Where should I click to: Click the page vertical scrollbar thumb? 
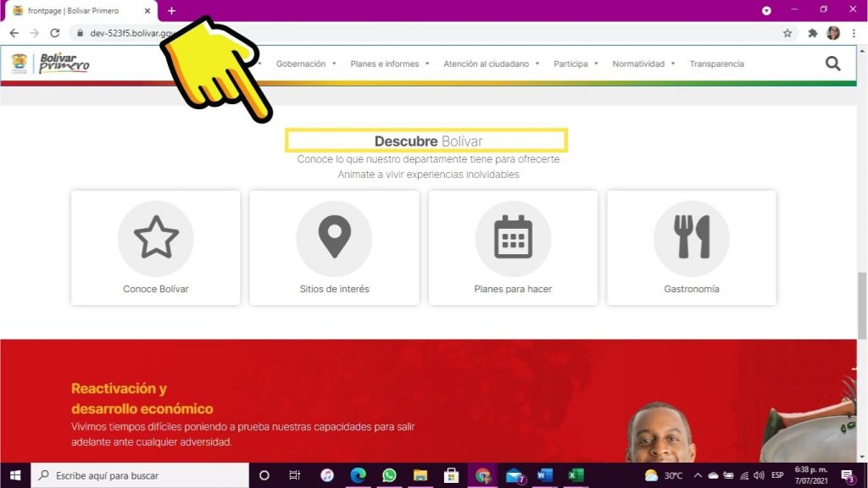click(862, 305)
